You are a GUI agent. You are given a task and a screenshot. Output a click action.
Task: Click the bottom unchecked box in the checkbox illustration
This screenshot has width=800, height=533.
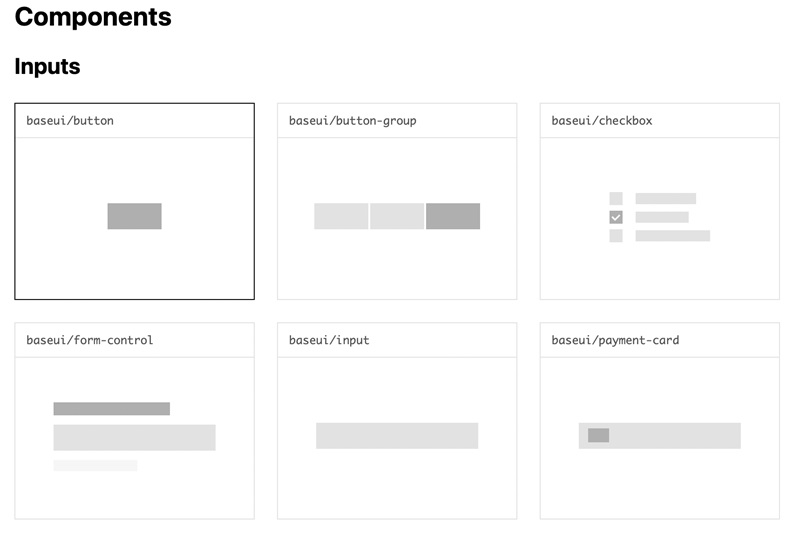pyautogui.click(x=616, y=236)
